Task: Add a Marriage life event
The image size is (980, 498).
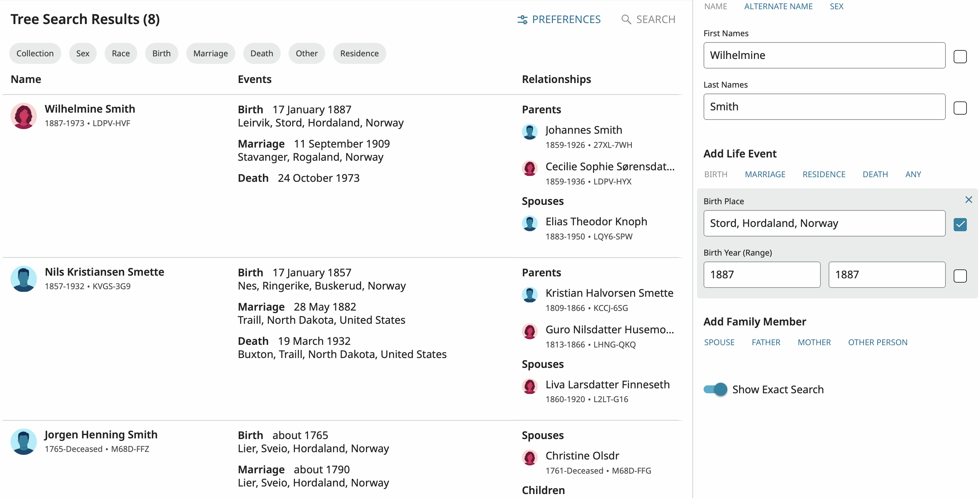Action: 765,174
